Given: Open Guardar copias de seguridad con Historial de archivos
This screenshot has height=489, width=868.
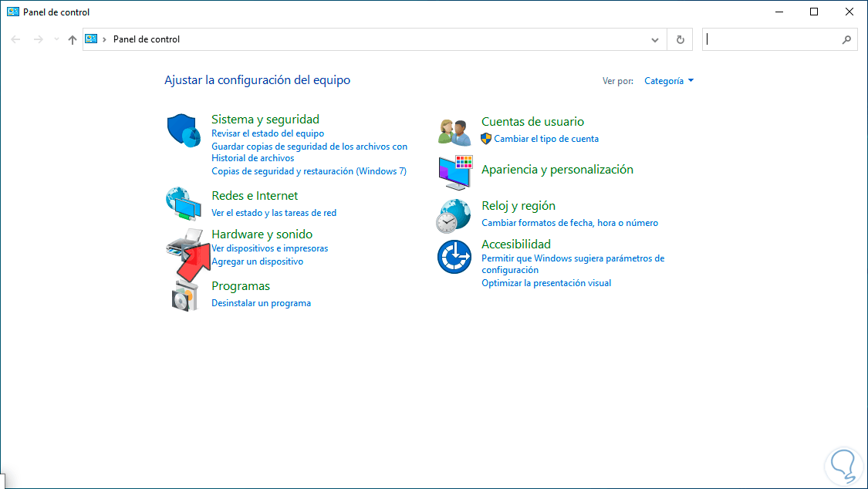Looking at the screenshot, I should click(309, 152).
